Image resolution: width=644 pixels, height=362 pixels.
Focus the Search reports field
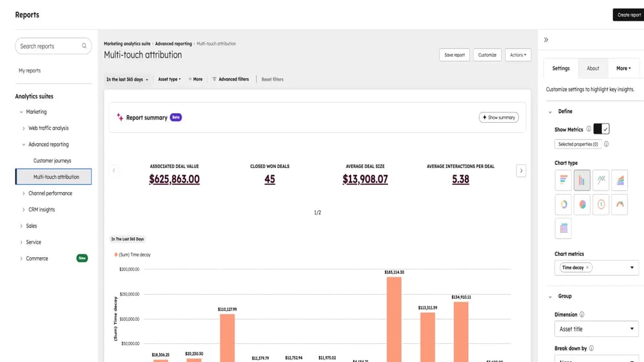tap(54, 46)
